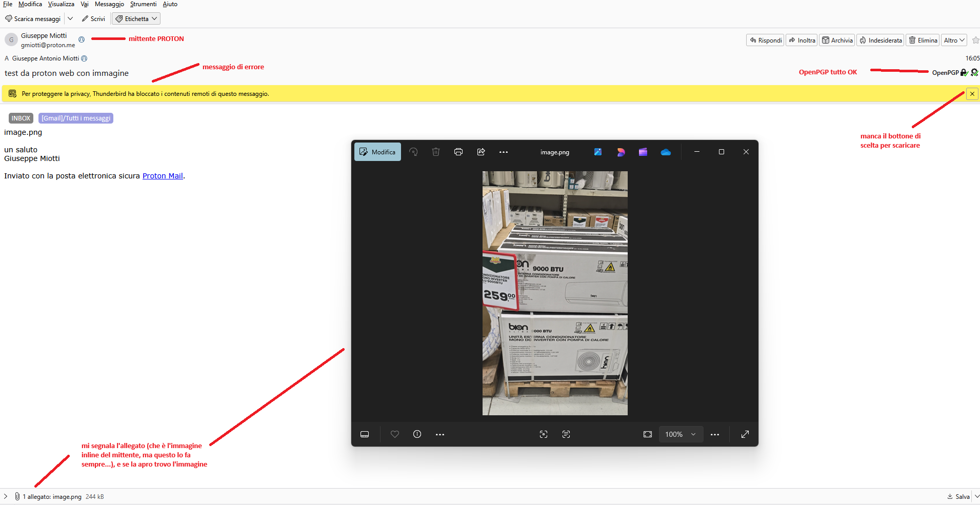
Task: Click the contact icon beside Giuseppe Antonio Miotti
Action: tap(84, 58)
